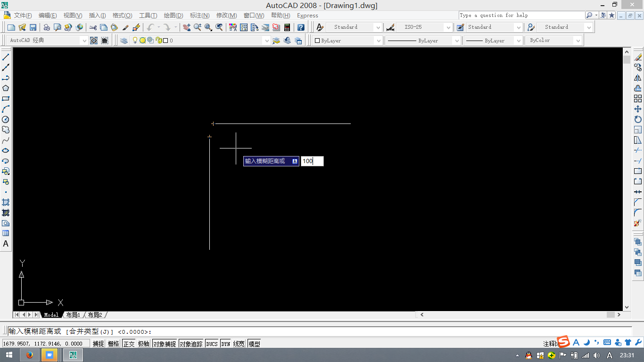Screen dimensions: 644x362
Task: Select the Spline curve tool
Action: 6,140
